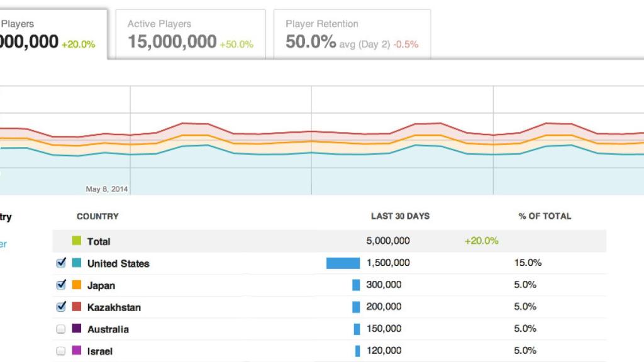Switch to the Active Players tab
Image resolution: width=644 pixels, height=362 pixels.
coord(190,35)
